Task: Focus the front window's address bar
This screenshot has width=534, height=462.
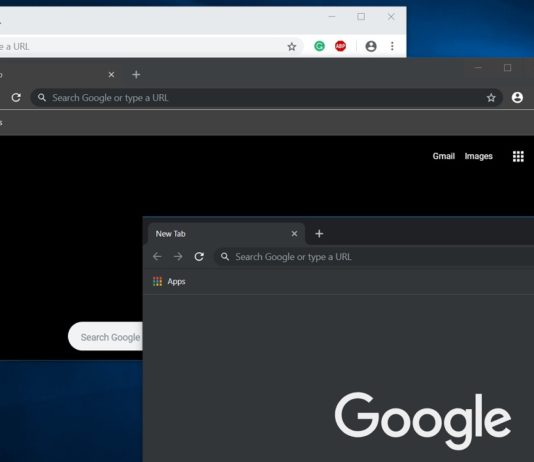Action: (375, 257)
